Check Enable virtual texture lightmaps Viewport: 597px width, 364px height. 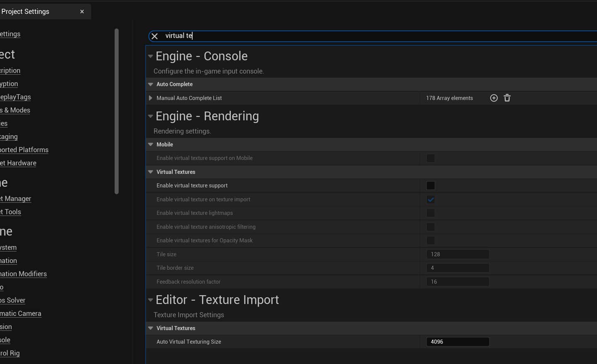point(430,213)
